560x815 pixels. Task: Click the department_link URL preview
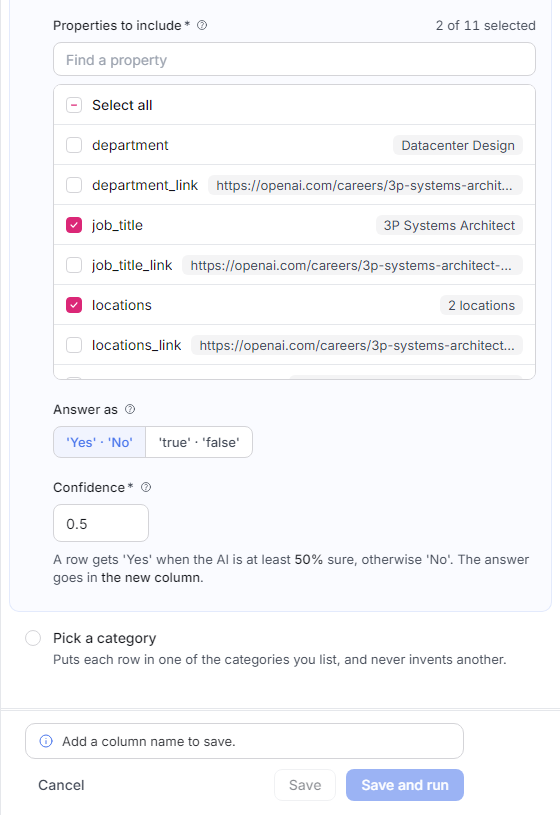pos(365,186)
